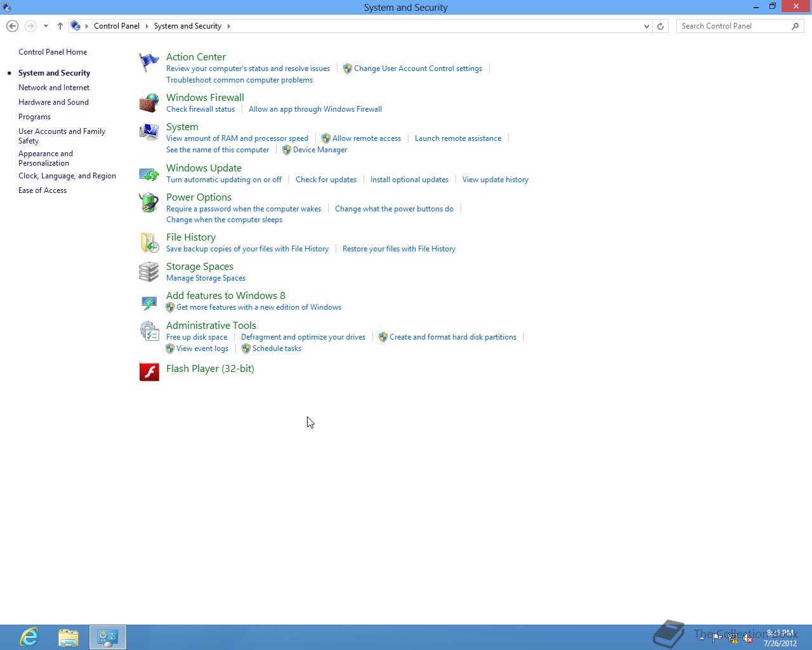812x650 pixels.
Task: Open the File History folder icon
Action: [x=149, y=242]
